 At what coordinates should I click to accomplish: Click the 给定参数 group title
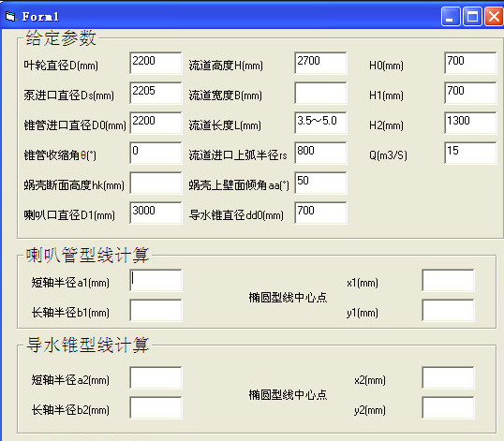point(61,37)
